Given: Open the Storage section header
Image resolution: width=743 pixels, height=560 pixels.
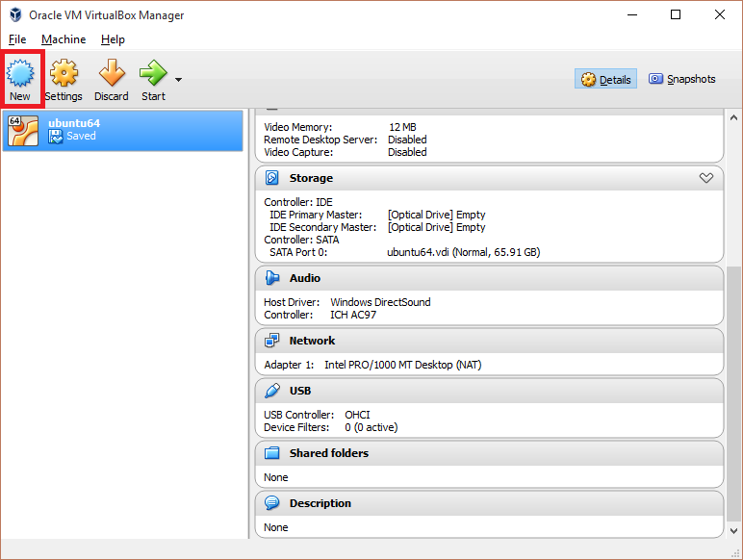Looking at the screenshot, I should [x=489, y=178].
